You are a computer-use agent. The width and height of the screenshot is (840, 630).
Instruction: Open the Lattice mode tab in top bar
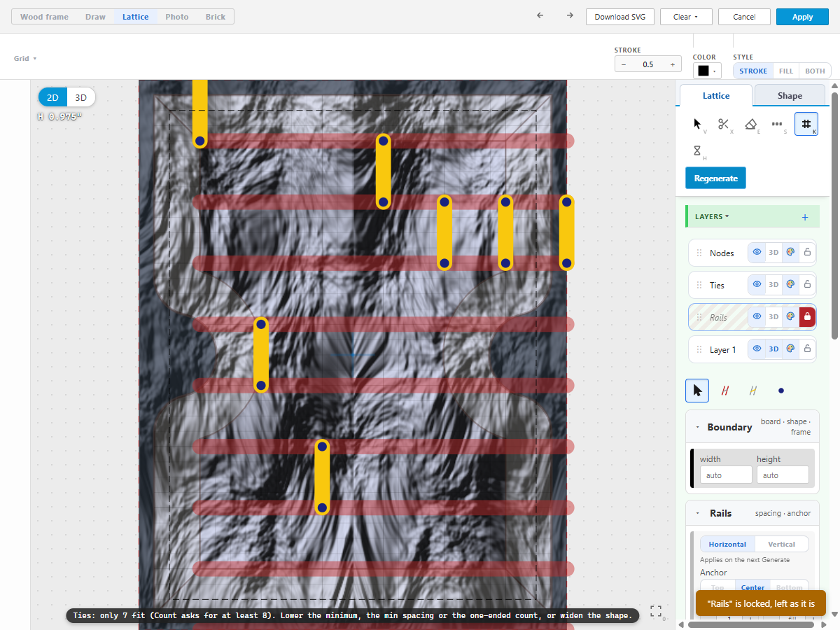pyautogui.click(x=135, y=17)
